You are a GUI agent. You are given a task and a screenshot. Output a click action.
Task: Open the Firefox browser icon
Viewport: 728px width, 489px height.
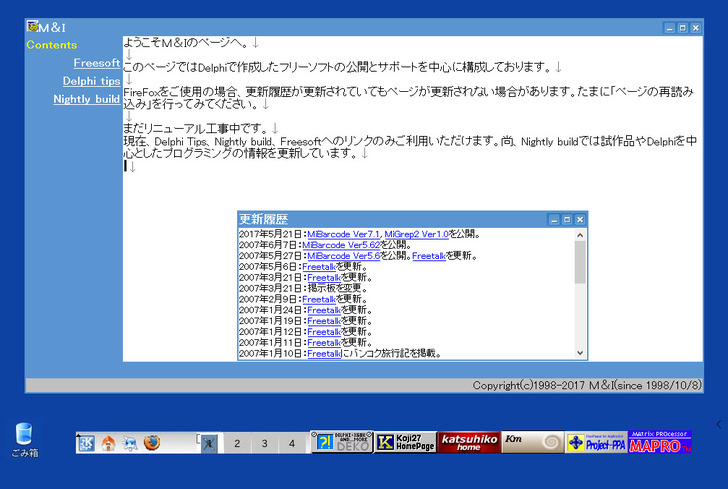click(x=150, y=443)
